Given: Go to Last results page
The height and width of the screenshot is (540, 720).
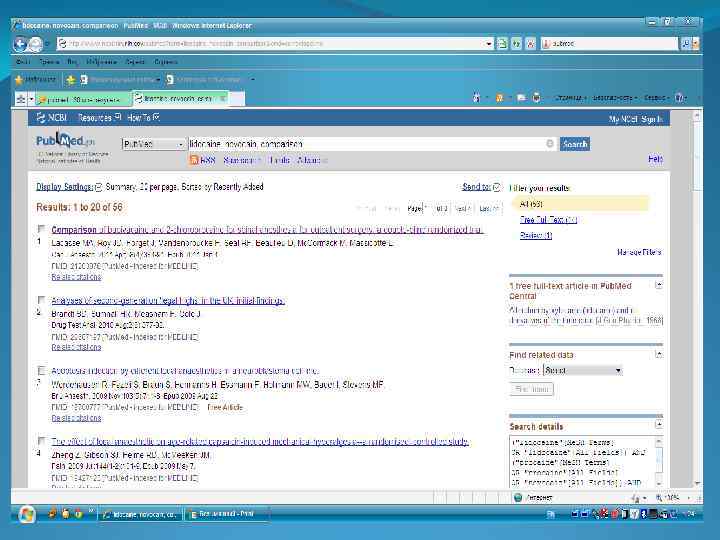Looking at the screenshot, I should (489, 208).
